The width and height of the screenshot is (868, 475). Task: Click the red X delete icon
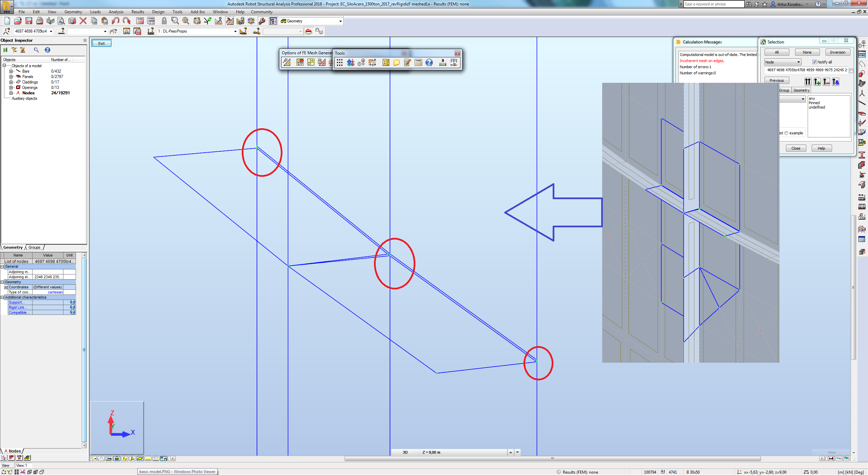coord(83,21)
